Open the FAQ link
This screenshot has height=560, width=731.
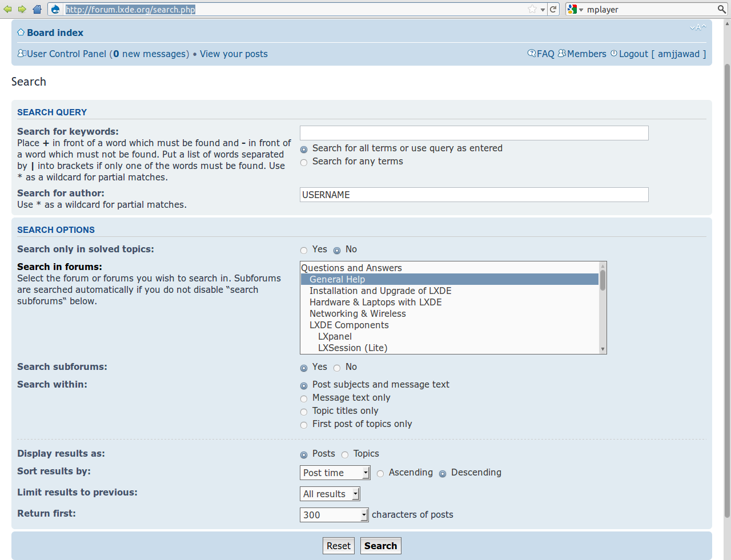pyautogui.click(x=545, y=54)
